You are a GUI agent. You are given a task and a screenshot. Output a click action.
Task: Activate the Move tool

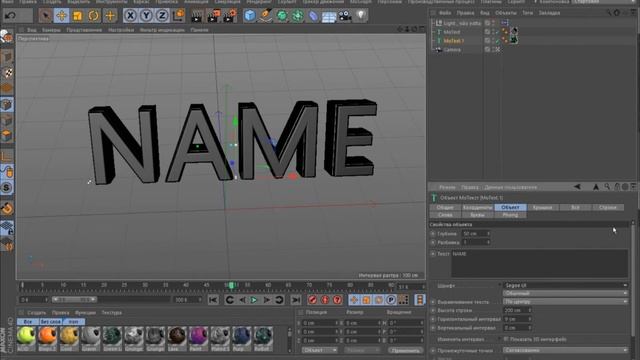pos(62,16)
